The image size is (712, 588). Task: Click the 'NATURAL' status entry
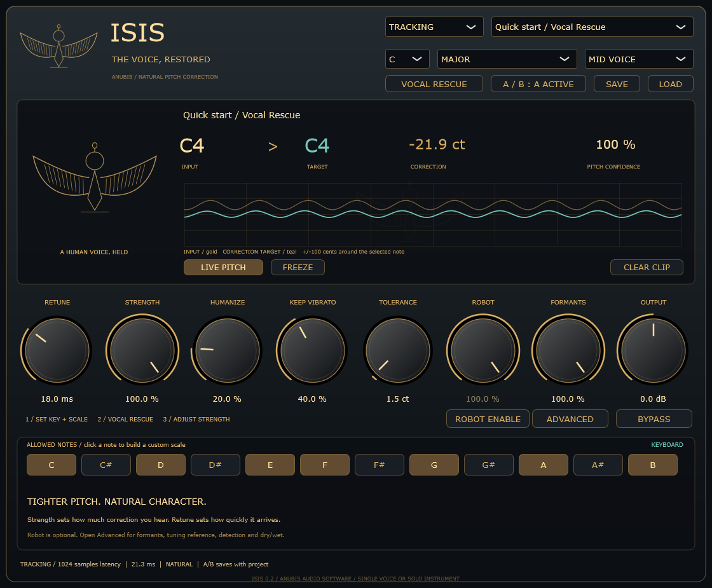click(x=179, y=564)
